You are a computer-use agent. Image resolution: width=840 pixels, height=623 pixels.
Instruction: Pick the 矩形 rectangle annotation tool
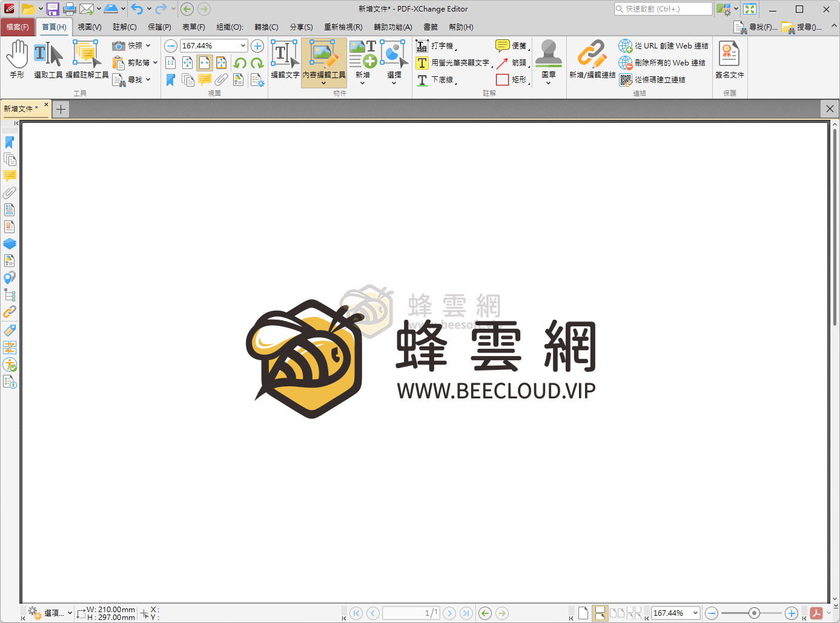pos(512,80)
